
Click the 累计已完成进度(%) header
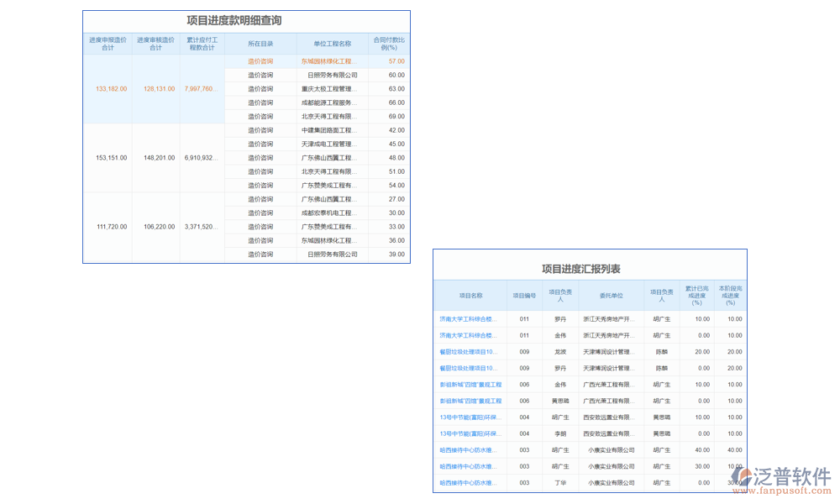click(696, 295)
